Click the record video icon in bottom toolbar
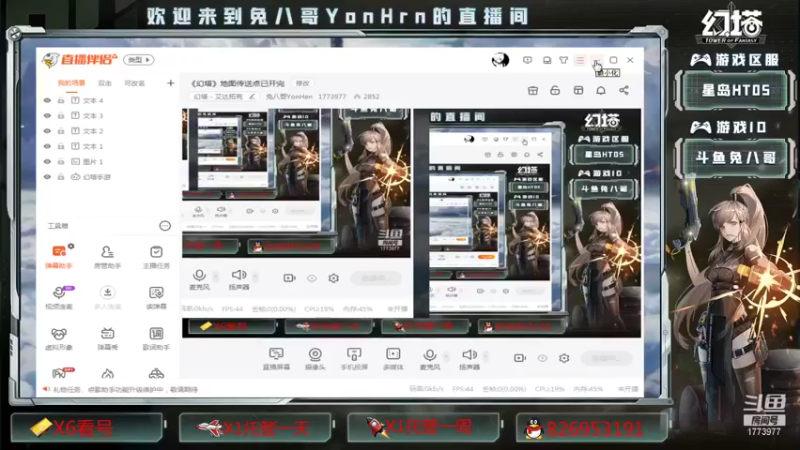 coord(520,358)
